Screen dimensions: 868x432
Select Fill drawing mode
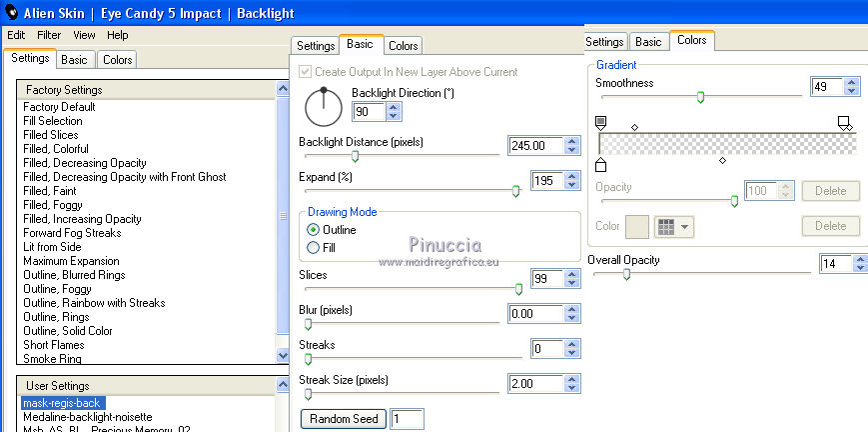[313, 248]
